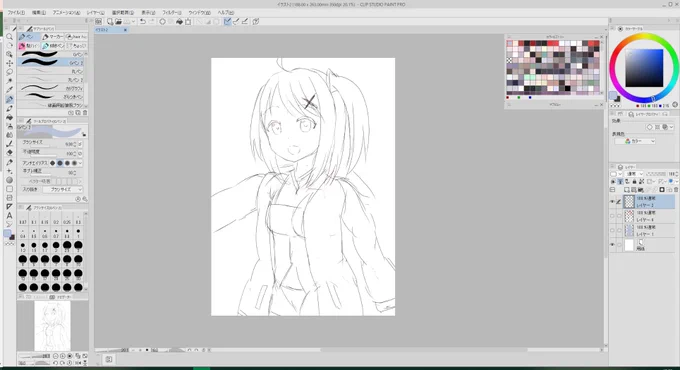Show layer 4 using its visibility box

click(612, 216)
